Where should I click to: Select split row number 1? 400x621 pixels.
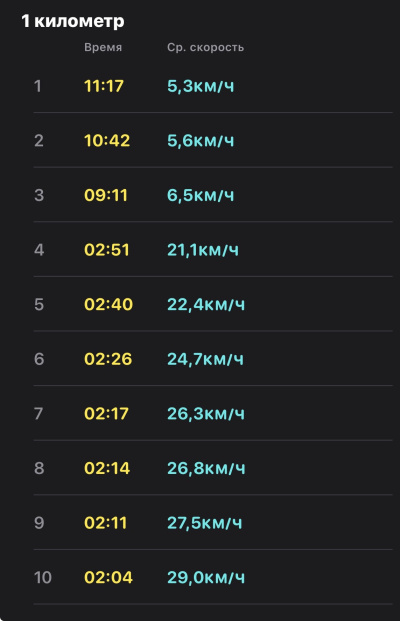pos(213,86)
